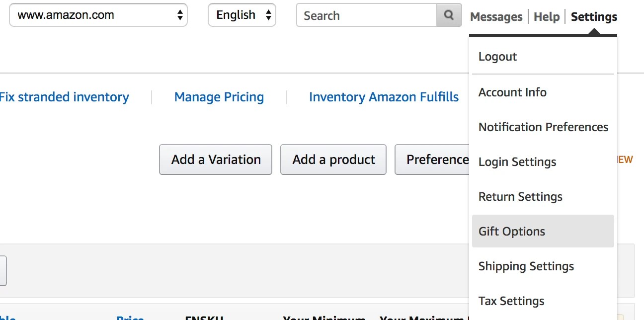Open the marketplace selector showing www.amazon.com
Image resolution: width=644 pixels, height=320 pixels.
coord(98,15)
